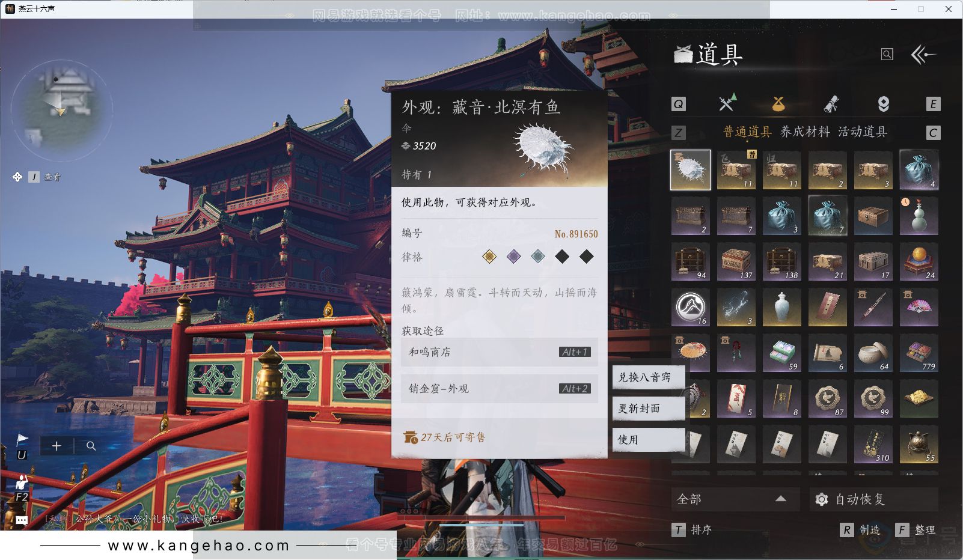
Task: Select the red booklet item
Action: click(x=828, y=307)
